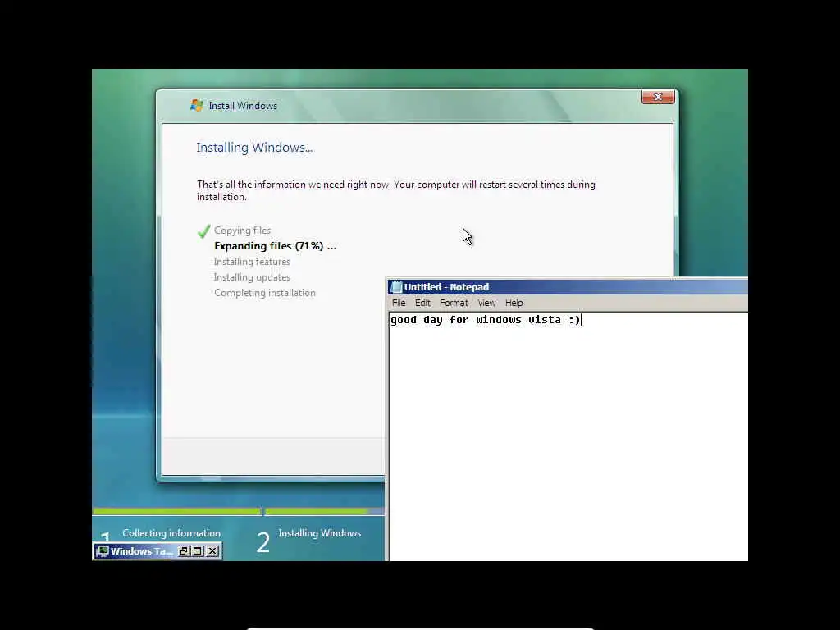Screen dimensions: 840x630
Task: Click the Windows Task Manager minimized title
Action: [x=142, y=551]
